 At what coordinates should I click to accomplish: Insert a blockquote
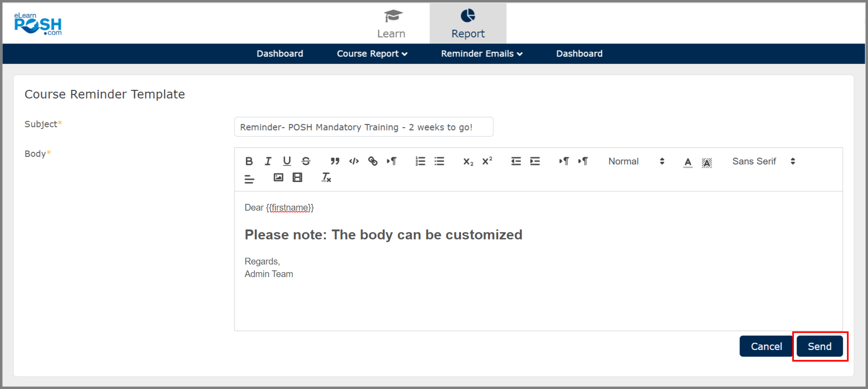click(x=335, y=161)
